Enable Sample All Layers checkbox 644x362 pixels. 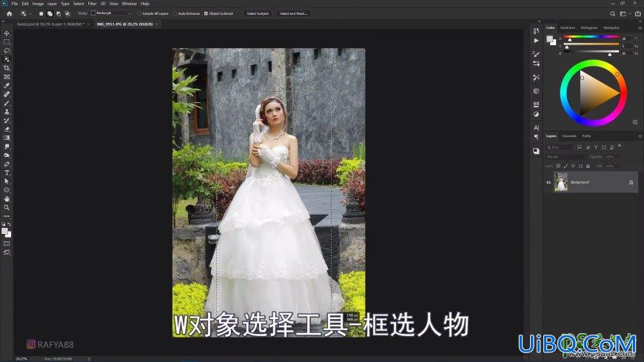(x=139, y=13)
